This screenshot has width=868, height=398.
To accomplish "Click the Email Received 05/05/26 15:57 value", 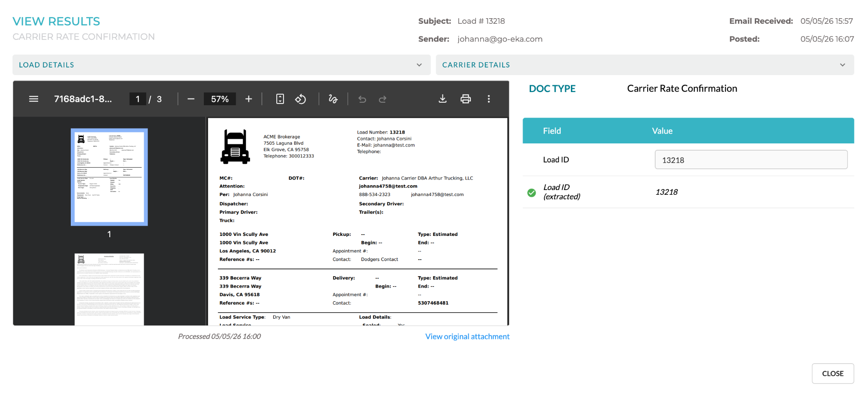I will pyautogui.click(x=827, y=21).
